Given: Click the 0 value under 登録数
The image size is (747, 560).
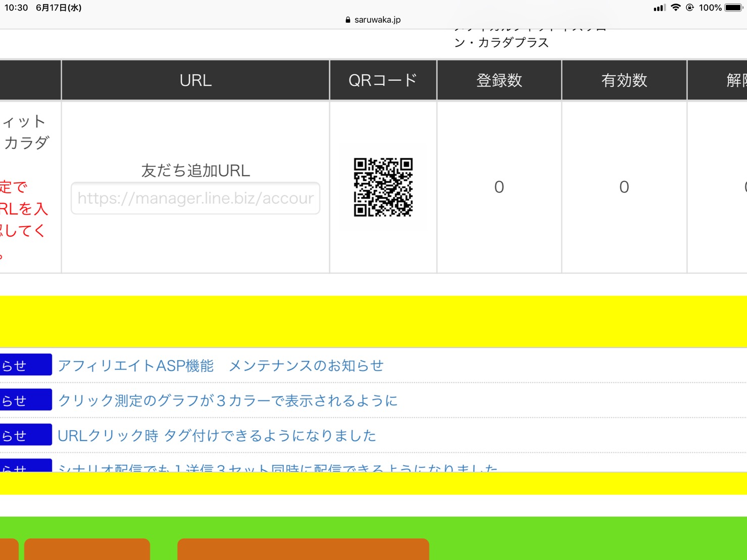Looking at the screenshot, I should pos(499,187).
